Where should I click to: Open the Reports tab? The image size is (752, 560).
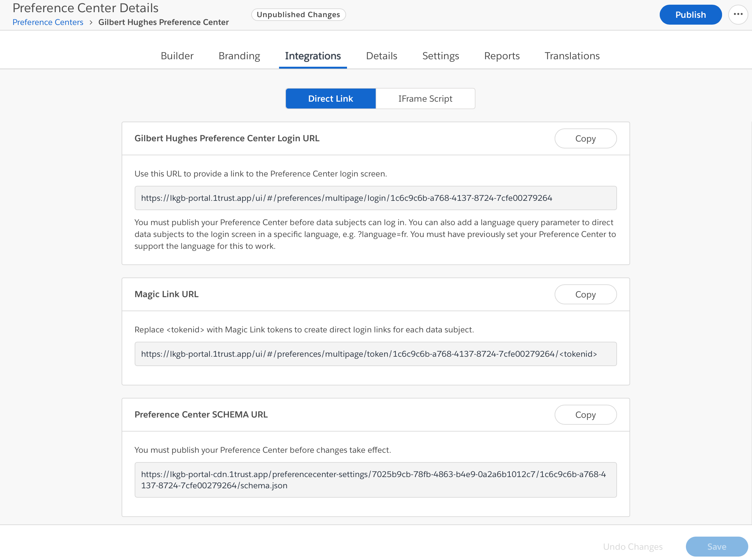tap(502, 56)
